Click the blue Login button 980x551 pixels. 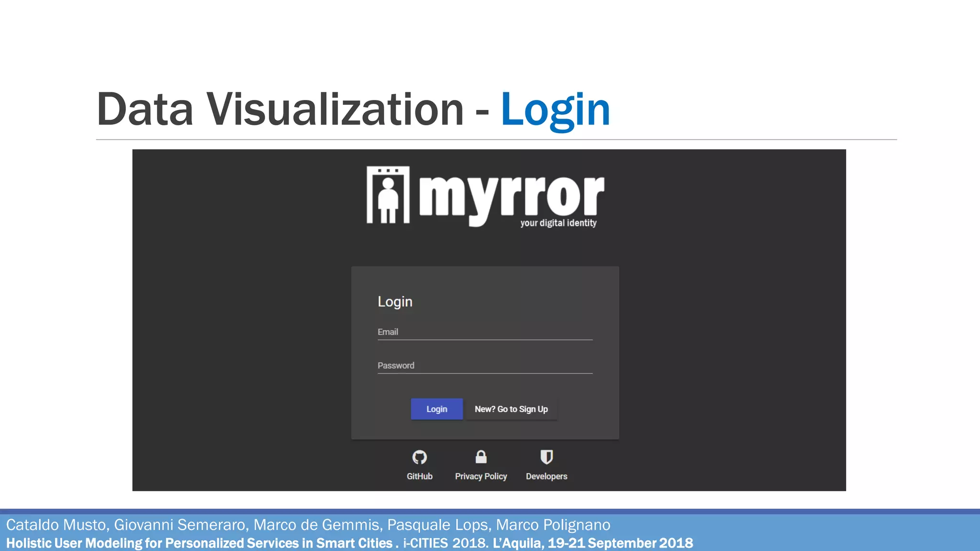(x=437, y=409)
